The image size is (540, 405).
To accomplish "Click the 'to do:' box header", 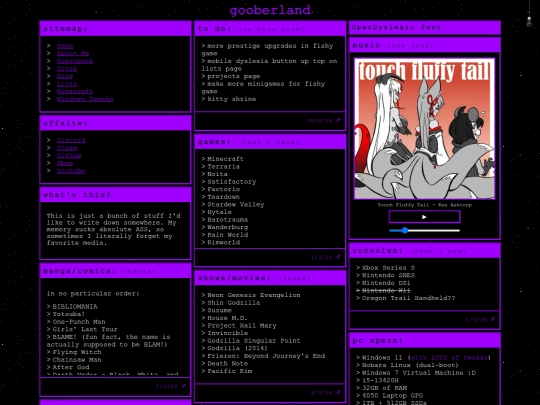I will coord(270,29).
